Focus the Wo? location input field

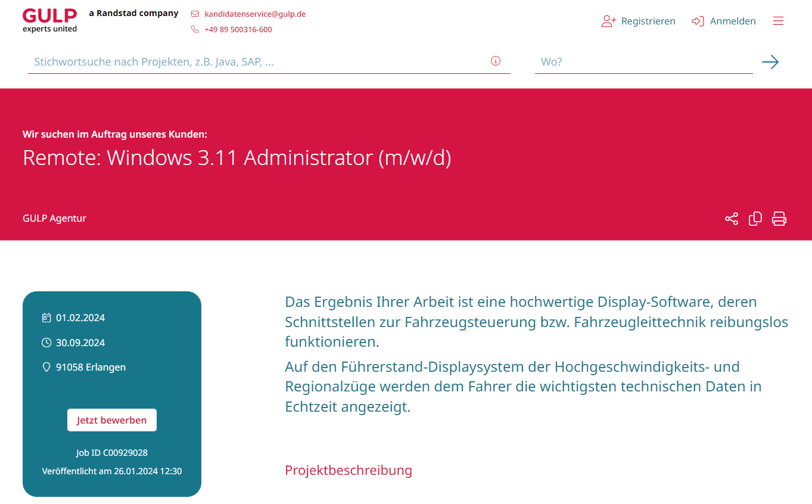[x=643, y=62]
